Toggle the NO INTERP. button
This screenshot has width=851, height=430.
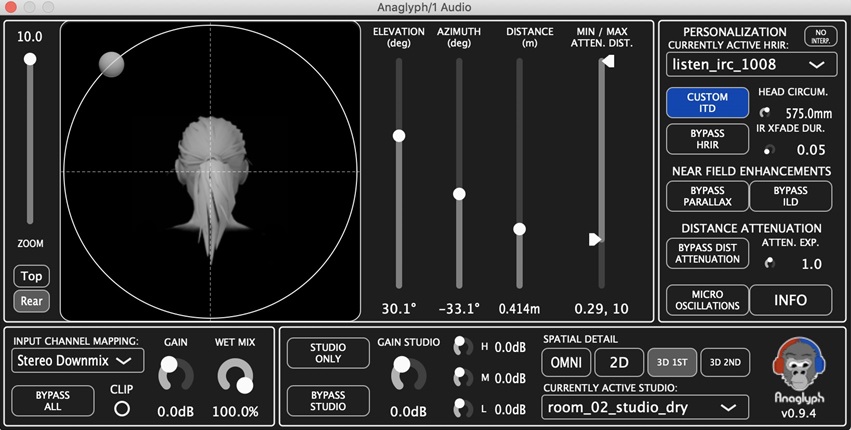(821, 36)
